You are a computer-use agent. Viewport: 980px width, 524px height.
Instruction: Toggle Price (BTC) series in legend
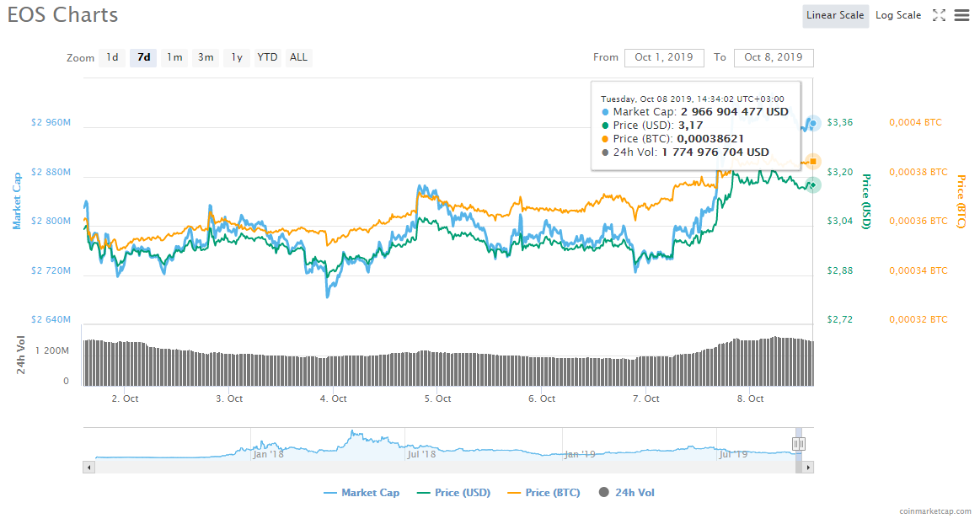tap(544, 493)
